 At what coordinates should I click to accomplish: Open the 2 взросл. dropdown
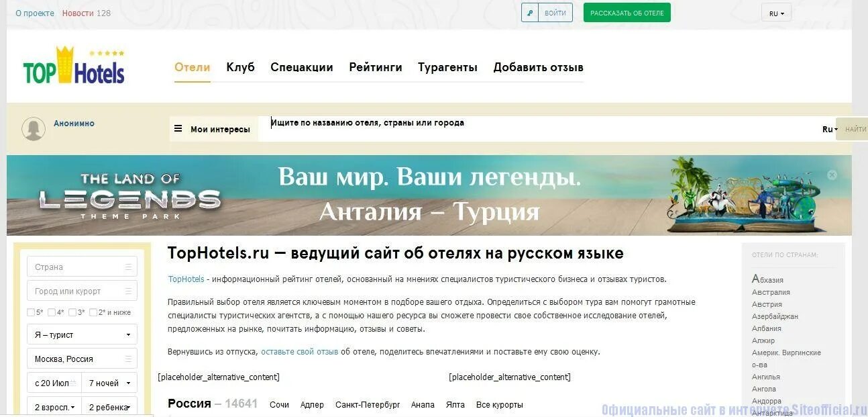click(54, 407)
